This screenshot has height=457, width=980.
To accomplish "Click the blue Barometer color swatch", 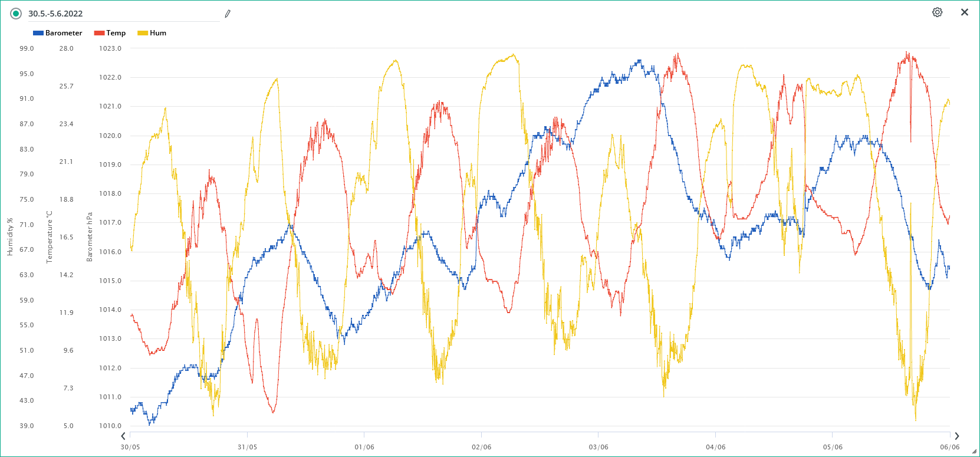I will (38, 33).
